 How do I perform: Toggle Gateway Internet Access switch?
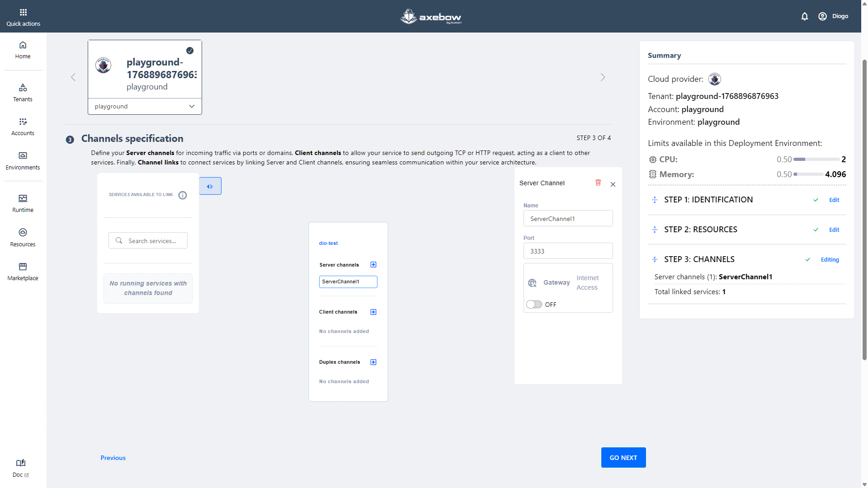(x=534, y=305)
